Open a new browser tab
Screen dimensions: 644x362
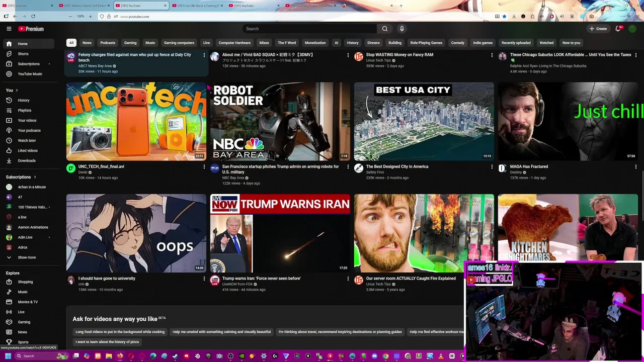(x=401, y=6)
